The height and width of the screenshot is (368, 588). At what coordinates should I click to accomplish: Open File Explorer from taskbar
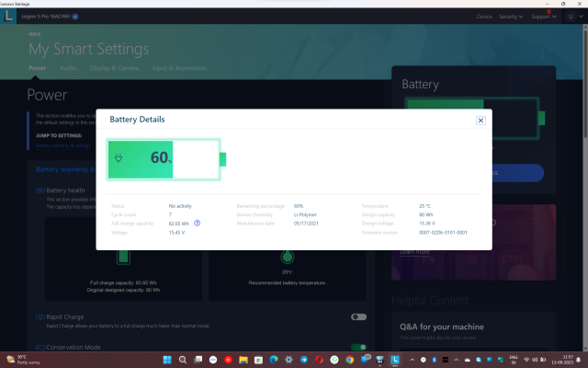tap(243, 360)
